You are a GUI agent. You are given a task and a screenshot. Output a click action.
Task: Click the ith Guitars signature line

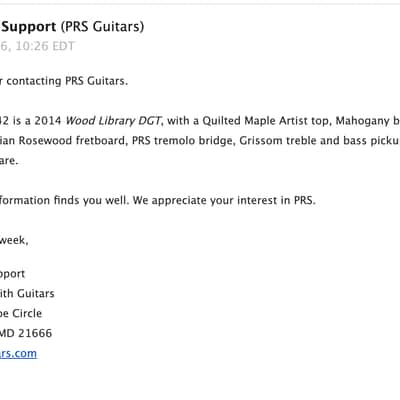pyautogui.click(x=27, y=293)
